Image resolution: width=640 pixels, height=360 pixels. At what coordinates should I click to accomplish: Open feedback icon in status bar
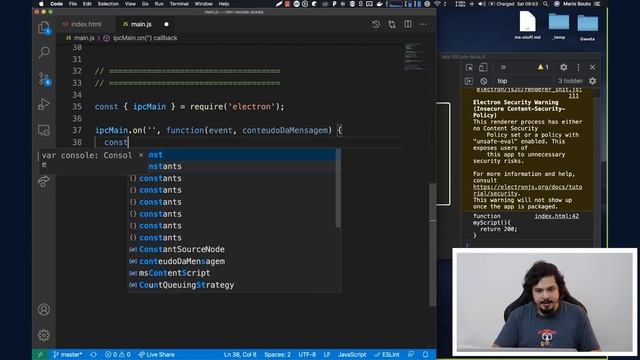[x=411, y=355]
